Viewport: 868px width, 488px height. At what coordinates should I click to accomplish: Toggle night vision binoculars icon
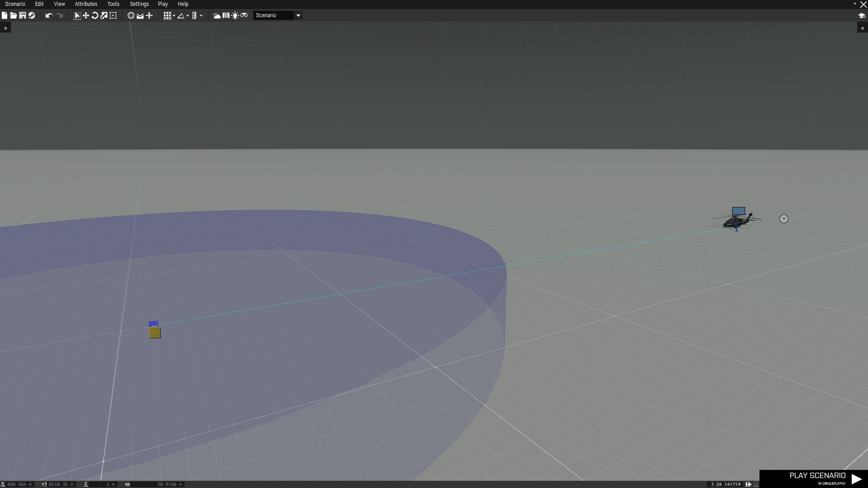(244, 15)
